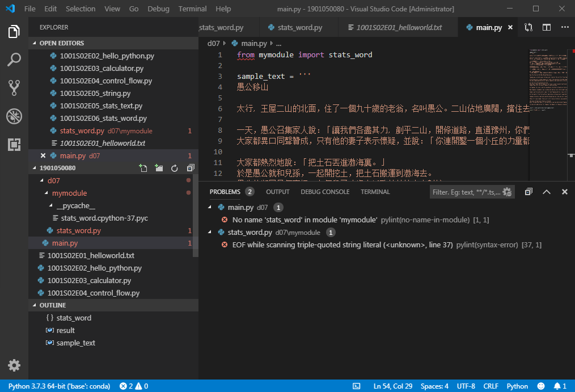
Task: Click the New File icon in explorer
Action: (x=143, y=168)
